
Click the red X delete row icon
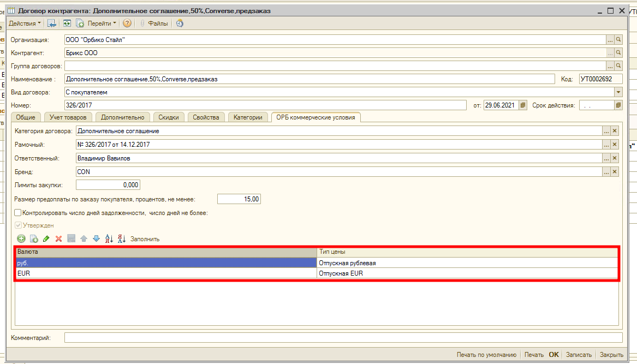coord(58,238)
